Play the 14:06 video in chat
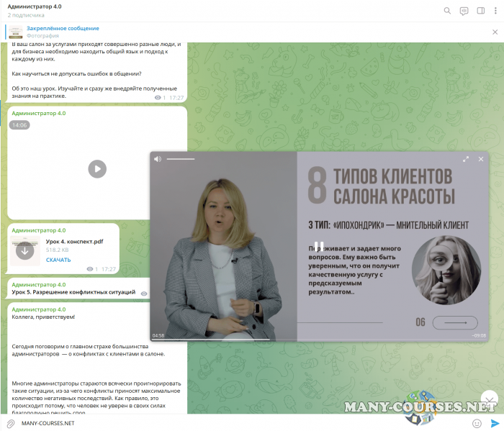This screenshot has width=504, height=431. click(97, 168)
